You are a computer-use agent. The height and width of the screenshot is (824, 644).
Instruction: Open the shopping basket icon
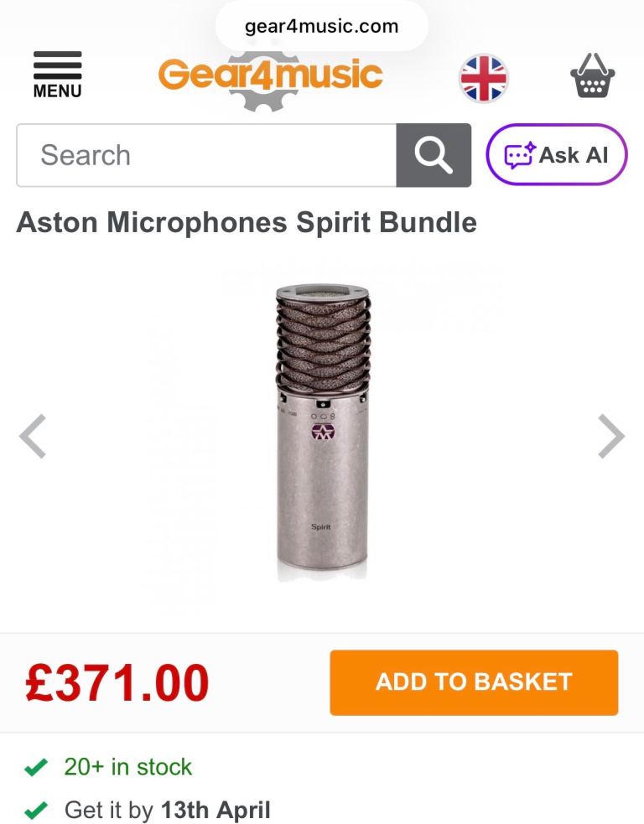(593, 75)
